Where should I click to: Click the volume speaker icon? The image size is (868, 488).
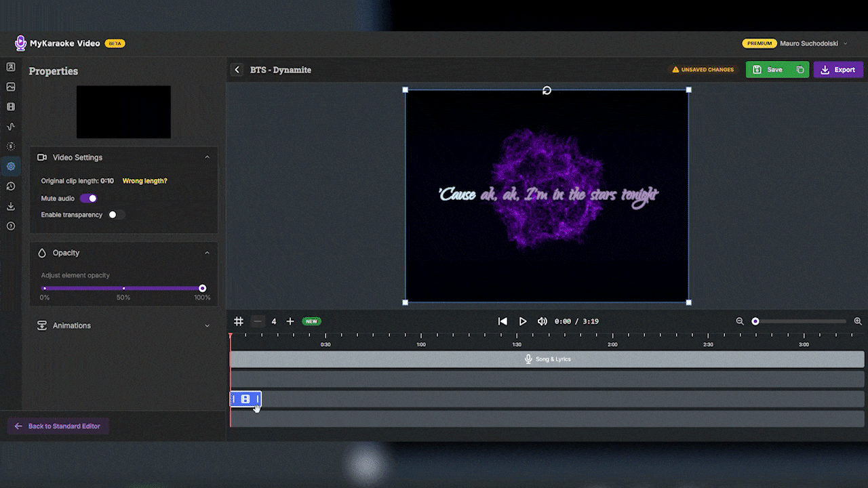click(542, 321)
